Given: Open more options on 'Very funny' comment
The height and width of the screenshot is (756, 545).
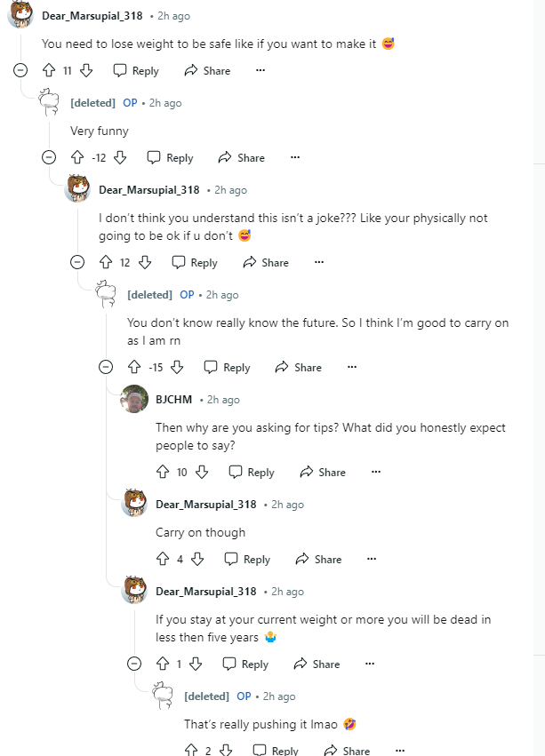Looking at the screenshot, I should coord(295,158).
